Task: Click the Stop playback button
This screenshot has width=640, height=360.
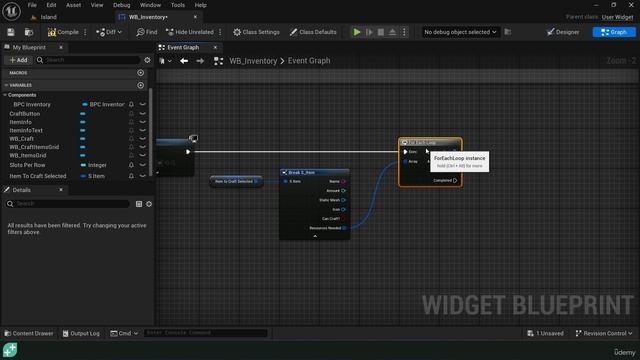Action: [380, 32]
